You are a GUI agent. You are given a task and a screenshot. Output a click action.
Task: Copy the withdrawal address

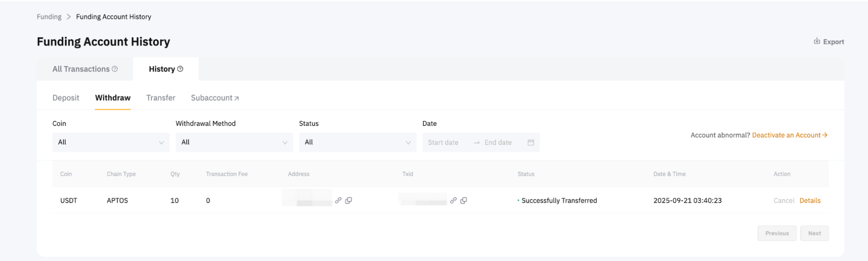pyautogui.click(x=349, y=200)
